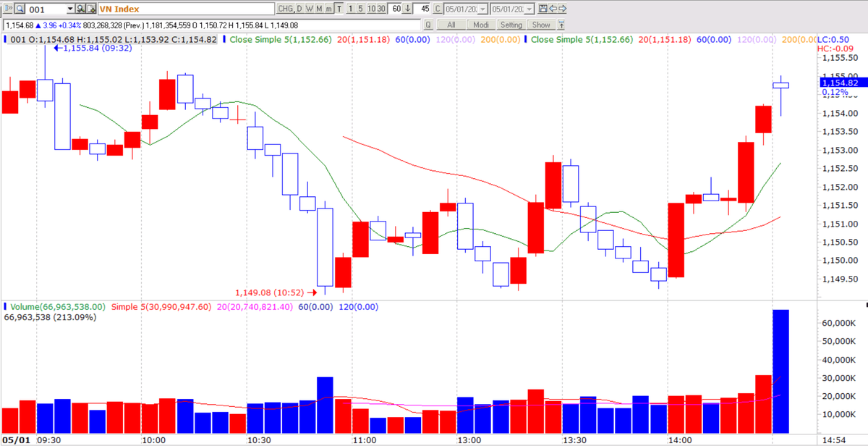Click the magnifier search icon left of 001
The image size is (868, 446).
19,9
